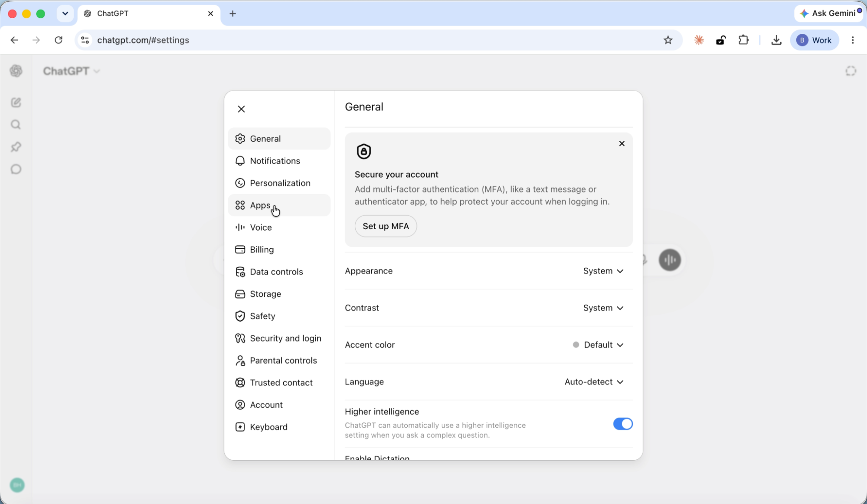Open Parental controls settings
This screenshot has height=504, width=867.
(279, 360)
